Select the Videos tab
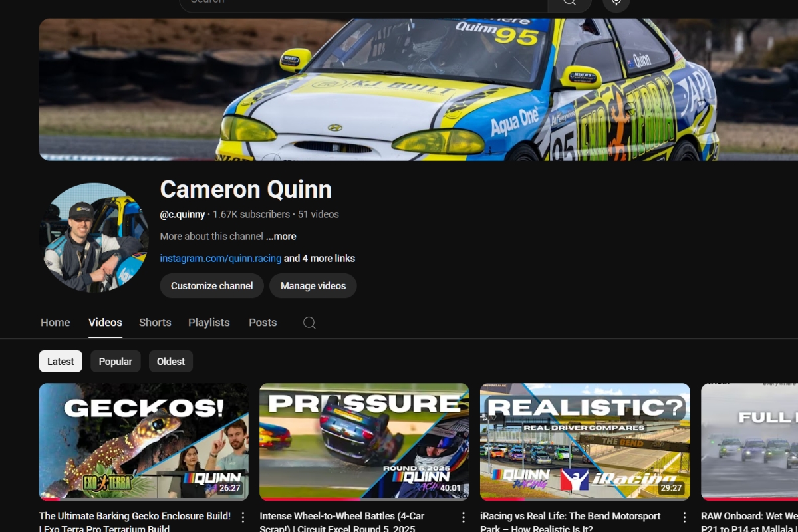Image resolution: width=798 pixels, height=532 pixels. point(105,323)
